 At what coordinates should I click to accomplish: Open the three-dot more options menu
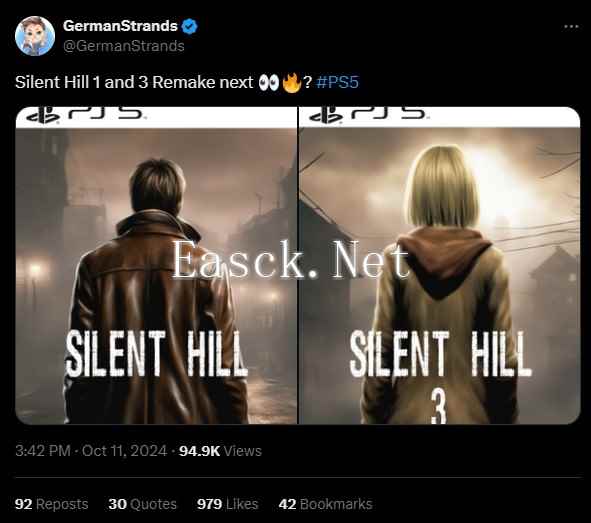click(571, 26)
